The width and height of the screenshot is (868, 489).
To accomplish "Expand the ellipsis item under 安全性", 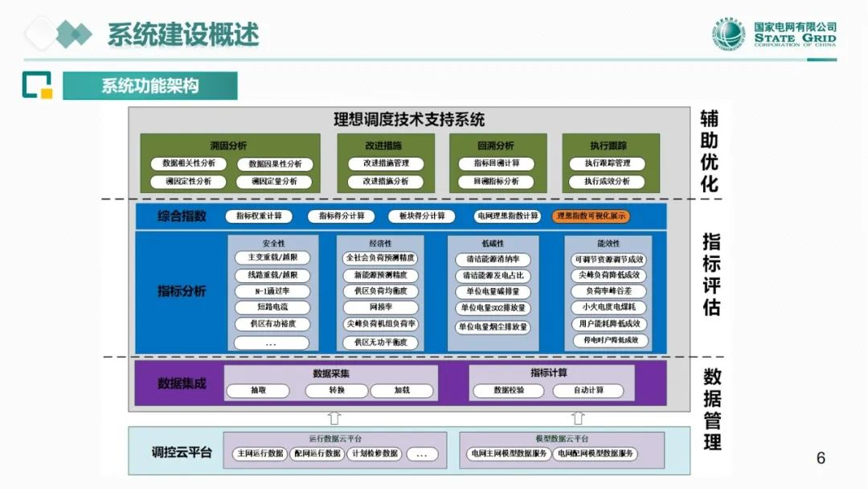I will 272,343.
